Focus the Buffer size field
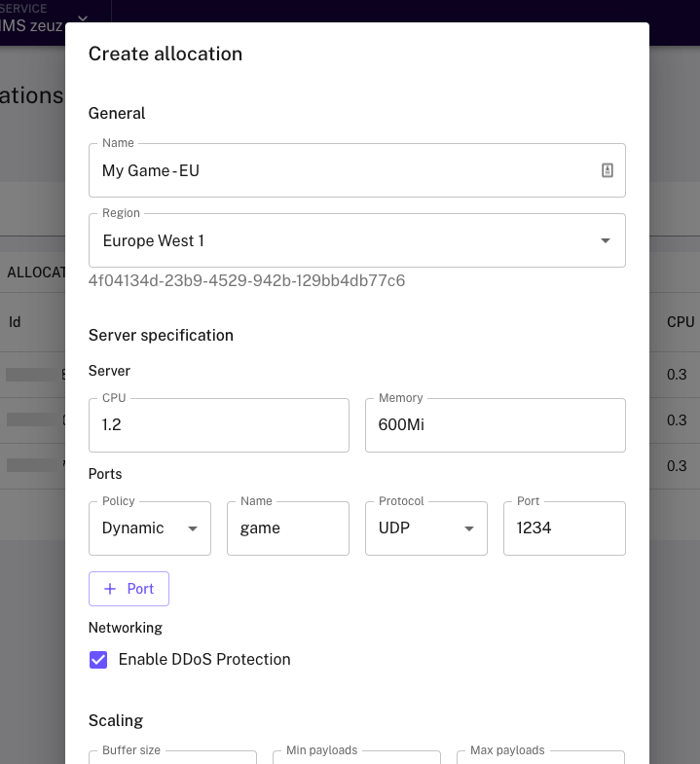700x764 pixels. click(x=172, y=758)
